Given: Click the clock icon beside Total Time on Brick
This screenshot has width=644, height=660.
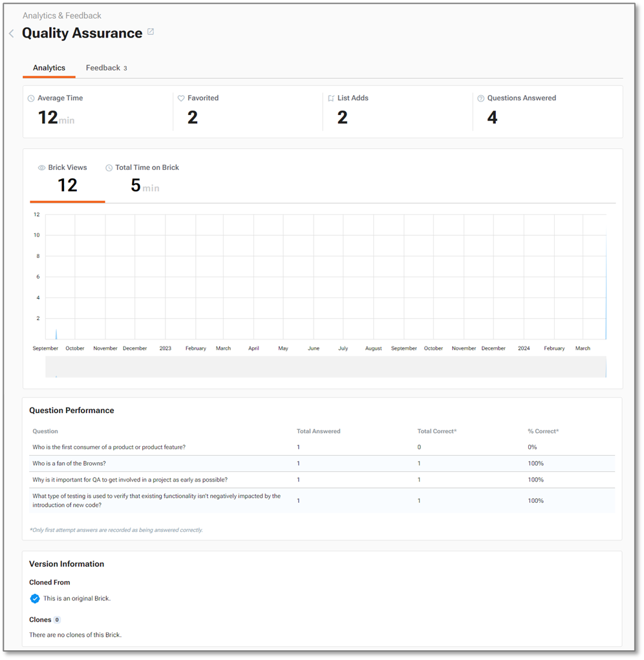Looking at the screenshot, I should pyautogui.click(x=109, y=167).
